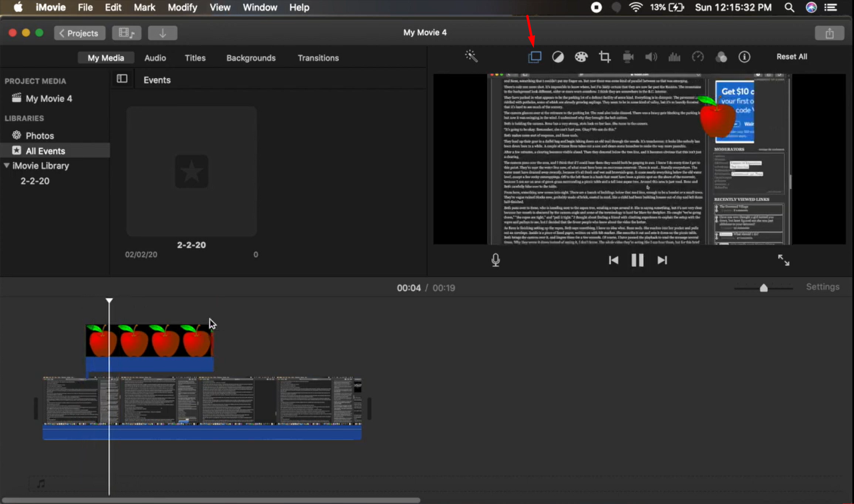The height and width of the screenshot is (504, 854).
Task: Open the color balance tool
Action: pos(558,57)
